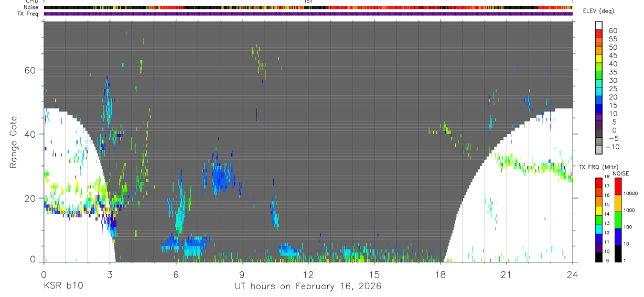Select the 'KSR b10' radar label
Viewport: 644px width, 297px height.
pos(62,286)
